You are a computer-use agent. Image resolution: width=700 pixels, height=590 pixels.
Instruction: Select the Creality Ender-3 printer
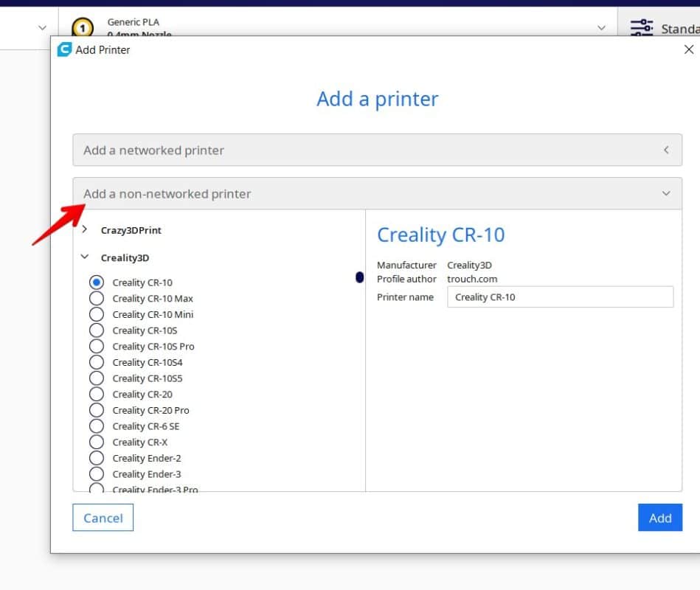tap(97, 473)
